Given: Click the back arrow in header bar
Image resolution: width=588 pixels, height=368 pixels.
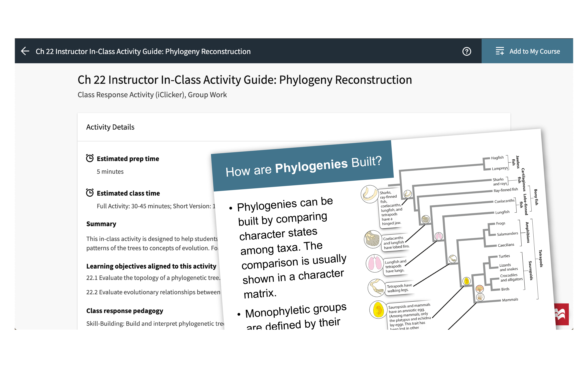Looking at the screenshot, I should (25, 51).
